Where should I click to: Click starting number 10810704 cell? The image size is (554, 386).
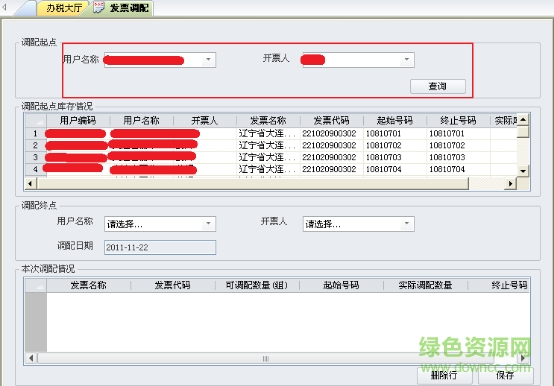pos(395,169)
